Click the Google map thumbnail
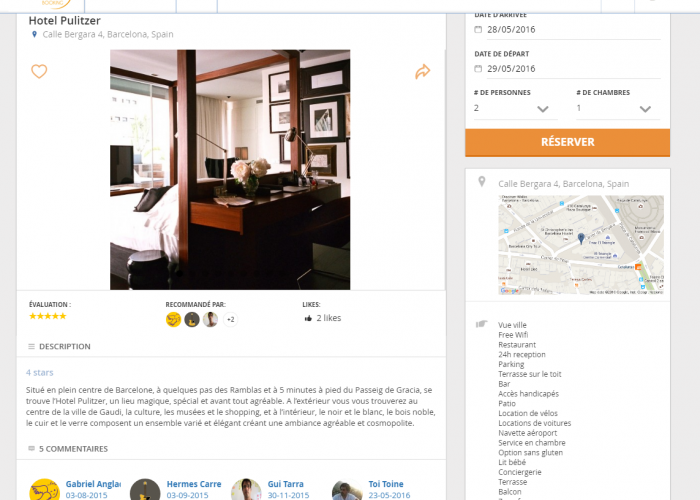 click(581, 245)
